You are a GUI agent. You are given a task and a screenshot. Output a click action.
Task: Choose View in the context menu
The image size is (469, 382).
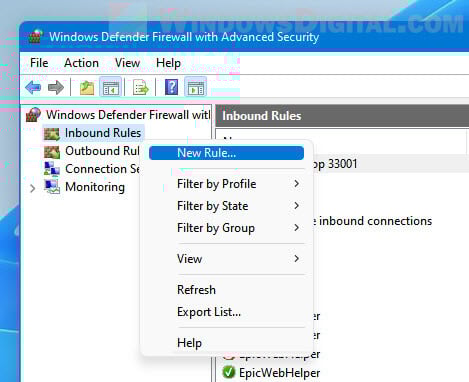226,259
